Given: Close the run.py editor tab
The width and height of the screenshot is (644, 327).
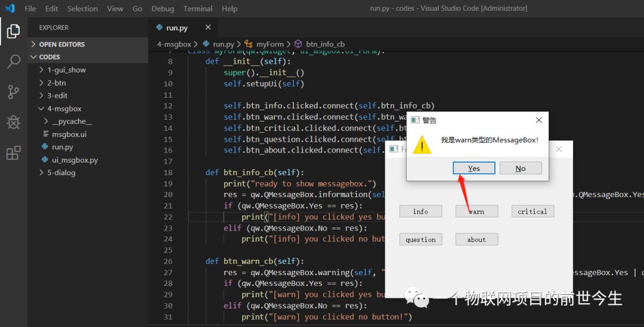Looking at the screenshot, I should [208, 27].
